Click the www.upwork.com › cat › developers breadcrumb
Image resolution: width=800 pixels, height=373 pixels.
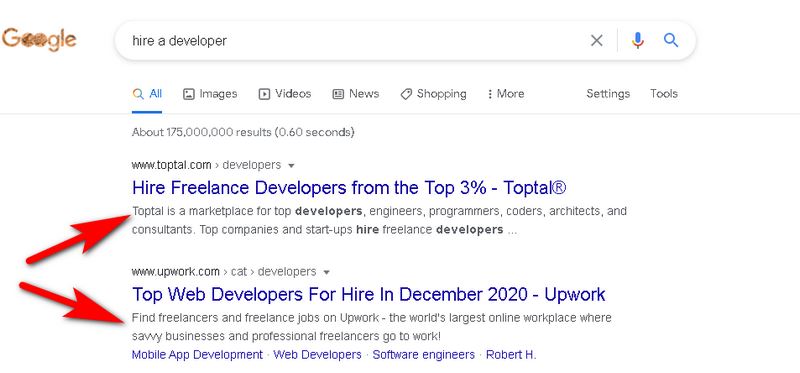click(x=224, y=272)
